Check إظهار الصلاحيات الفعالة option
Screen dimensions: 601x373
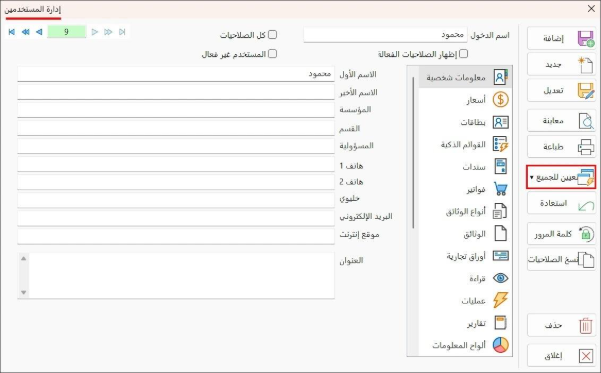coord(463,54)
